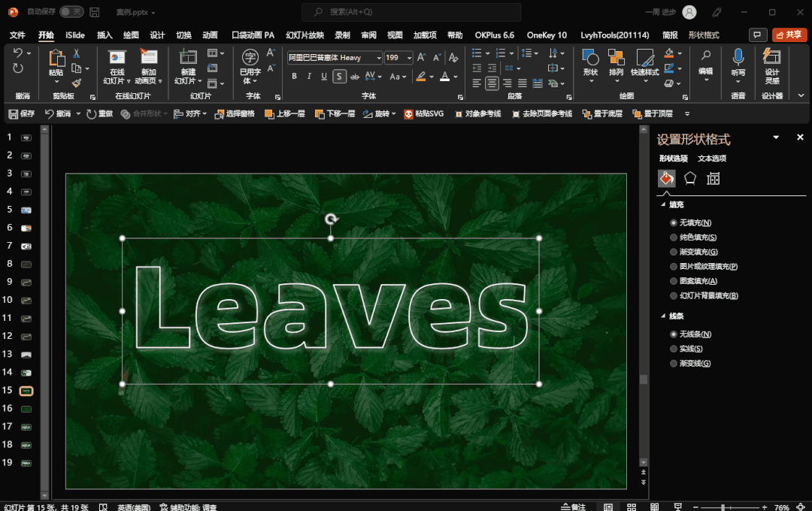This screenshot has width=812, height=511.
Task: Open the iSlide ribbon tab
Action: pyautogui.click(x=75, y=35)
